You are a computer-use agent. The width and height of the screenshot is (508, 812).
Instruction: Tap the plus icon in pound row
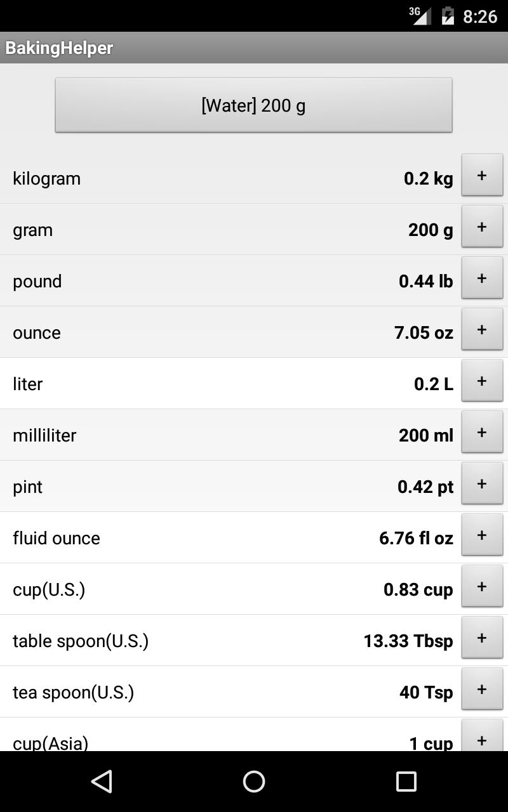[x=482, y=278]
